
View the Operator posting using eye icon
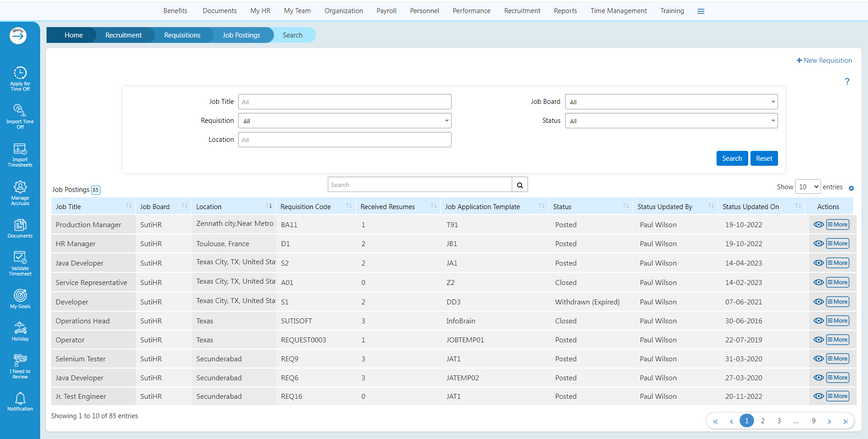[818, 340]
